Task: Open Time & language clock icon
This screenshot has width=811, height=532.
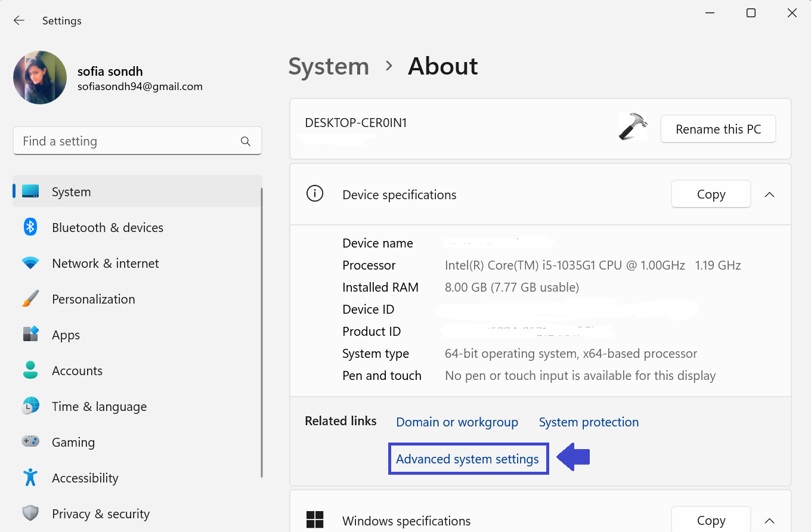Action: point(30,406)
